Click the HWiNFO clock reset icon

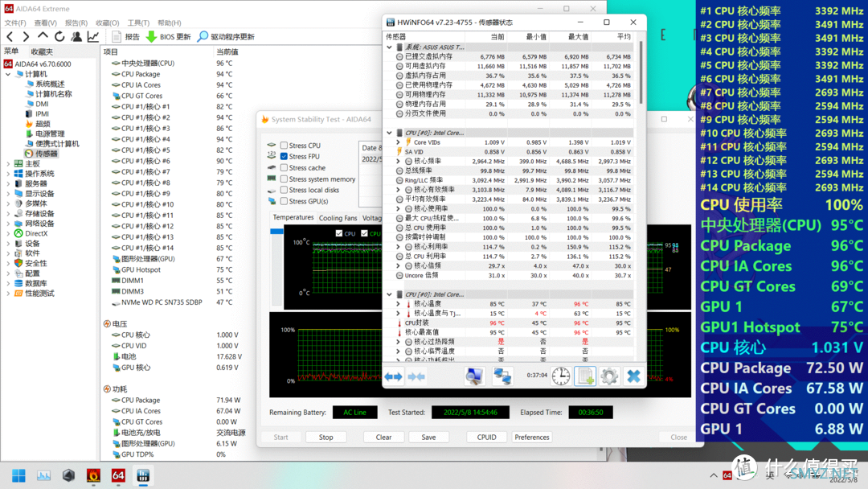pos(561,376)
